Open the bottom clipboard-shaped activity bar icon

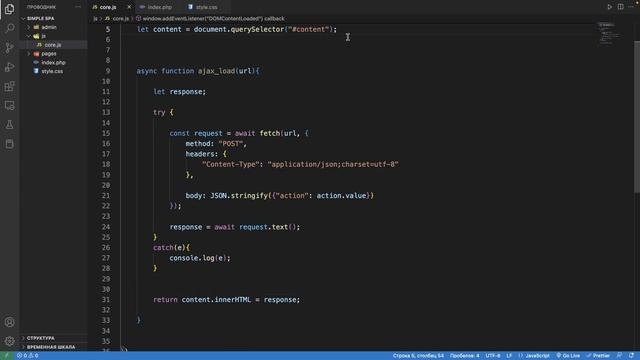click(x=9, y=144)
